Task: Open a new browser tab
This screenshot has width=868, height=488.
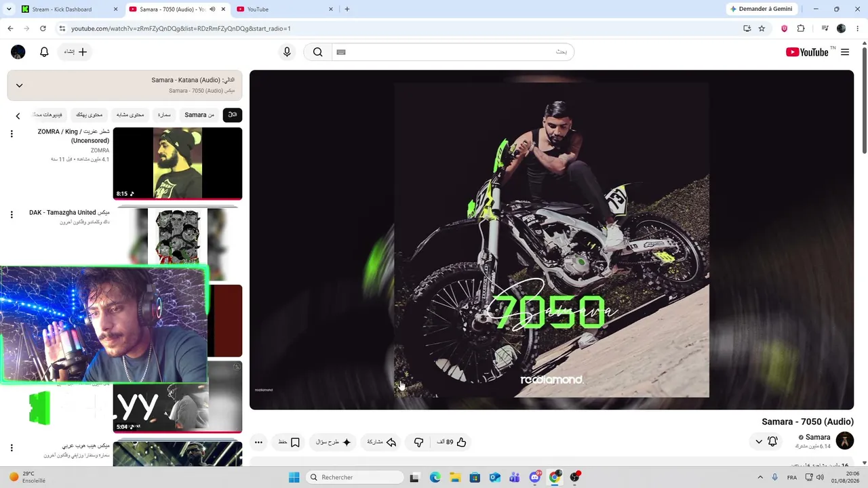Action: [347, 9]
